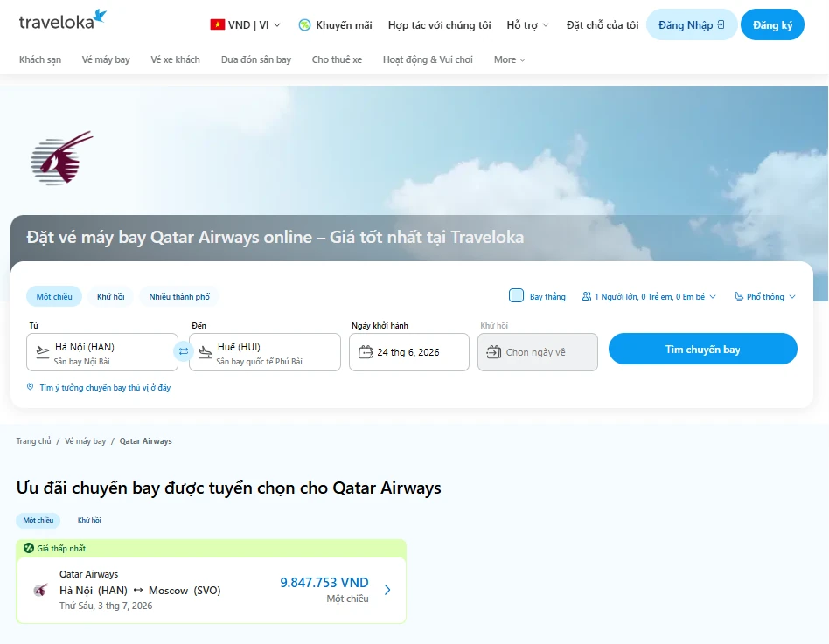Click the Traveloka logo
The image size is (829, 644).
point(62,20)
